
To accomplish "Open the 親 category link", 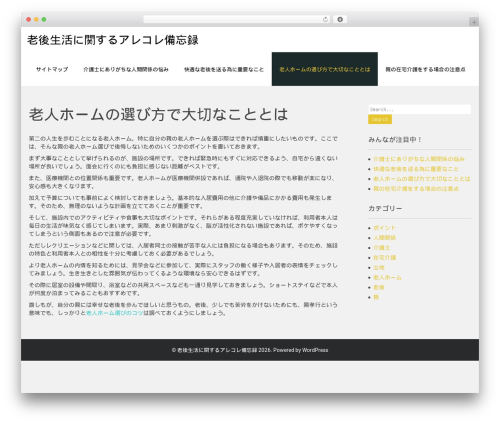I will 376,297.
